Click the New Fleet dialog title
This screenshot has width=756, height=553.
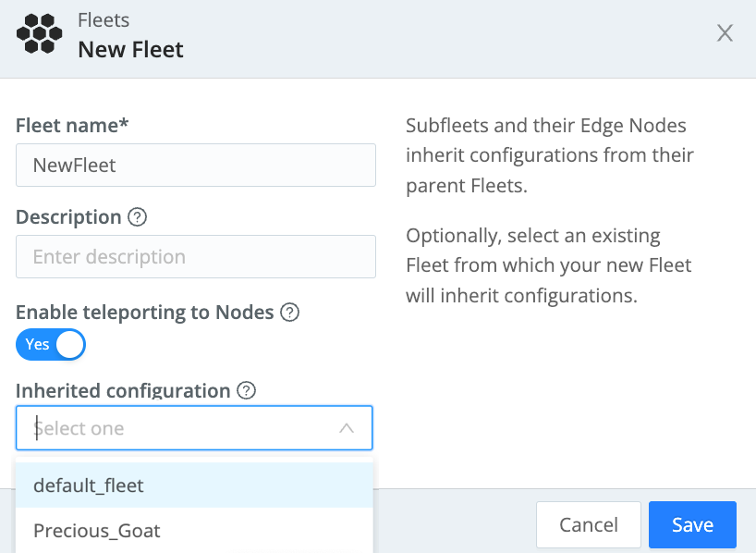[130, 50]
